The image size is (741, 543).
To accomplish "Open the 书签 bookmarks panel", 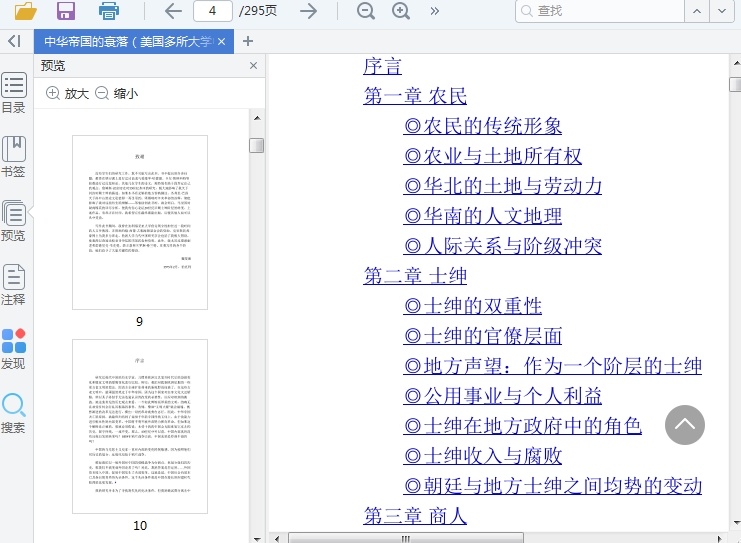I will 14,157.
